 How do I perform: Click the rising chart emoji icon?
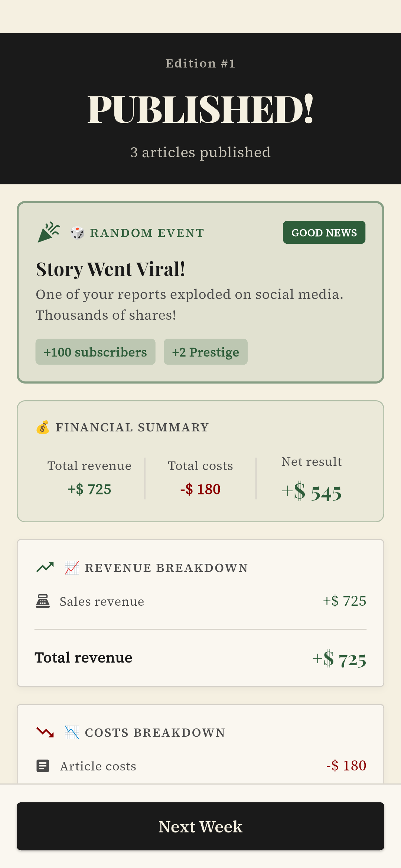(x=72, y=568)
